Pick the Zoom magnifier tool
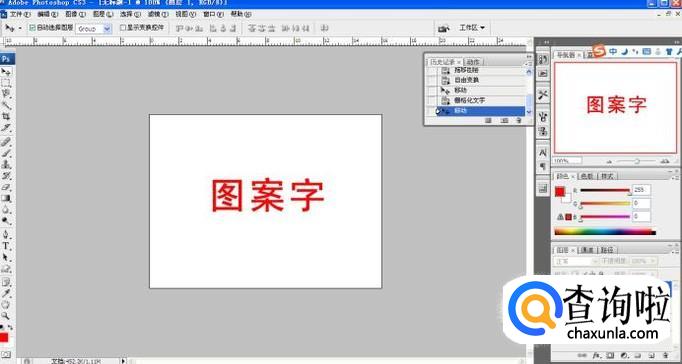Viewport: 682px width, 364px height. click(x=6, y=315)
